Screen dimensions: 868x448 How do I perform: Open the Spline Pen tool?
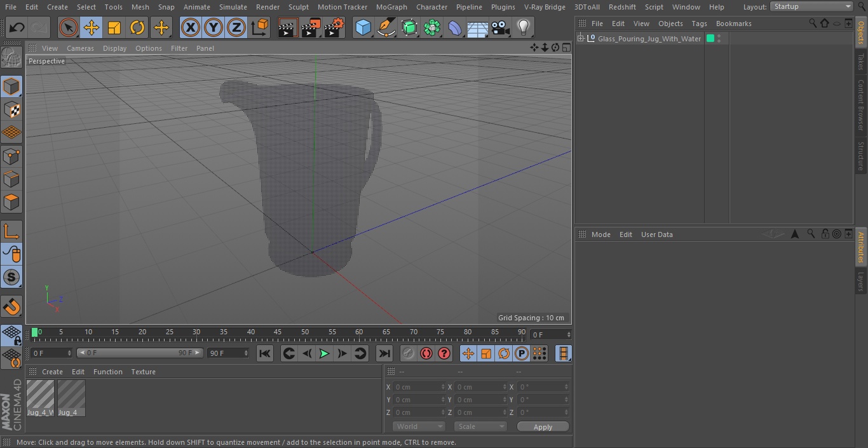[386, 27]
